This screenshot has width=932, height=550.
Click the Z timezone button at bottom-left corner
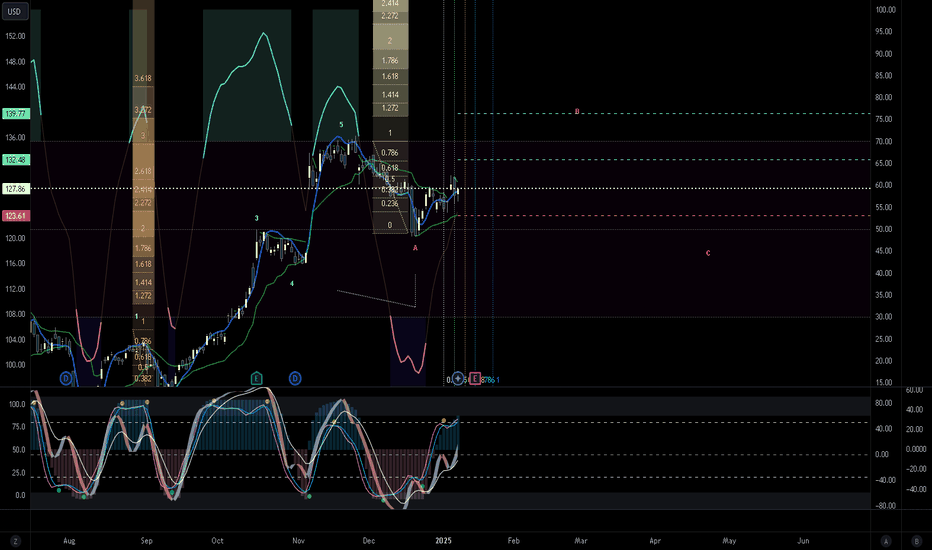point(15,541)
